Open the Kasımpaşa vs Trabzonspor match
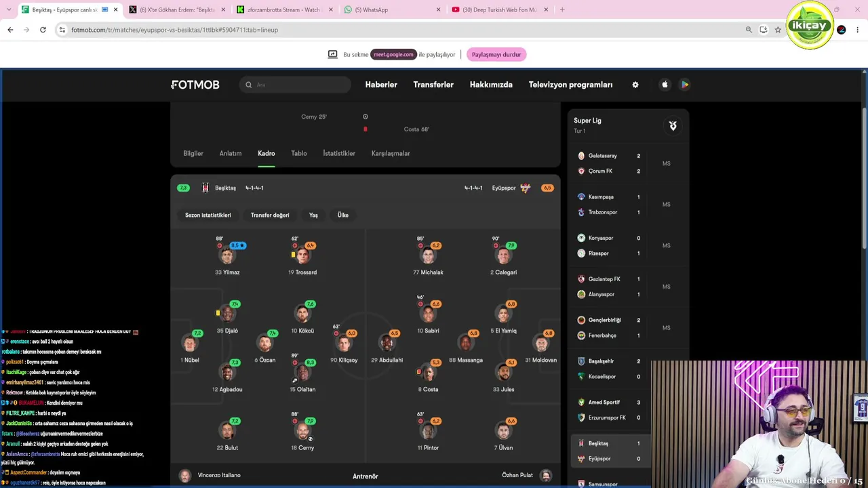Image resolution: width=868 pixels, height=488 pixels. point(629,205)
